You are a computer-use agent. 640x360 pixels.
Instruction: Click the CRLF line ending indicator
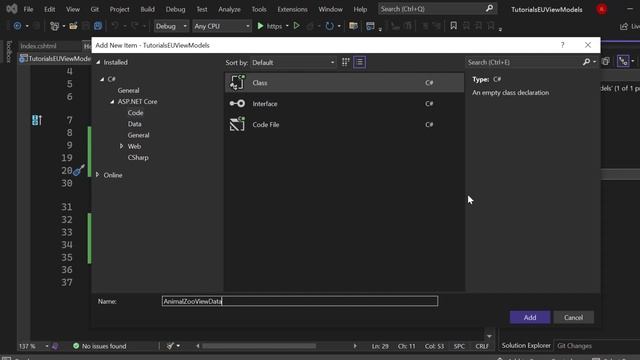(482, 346)
